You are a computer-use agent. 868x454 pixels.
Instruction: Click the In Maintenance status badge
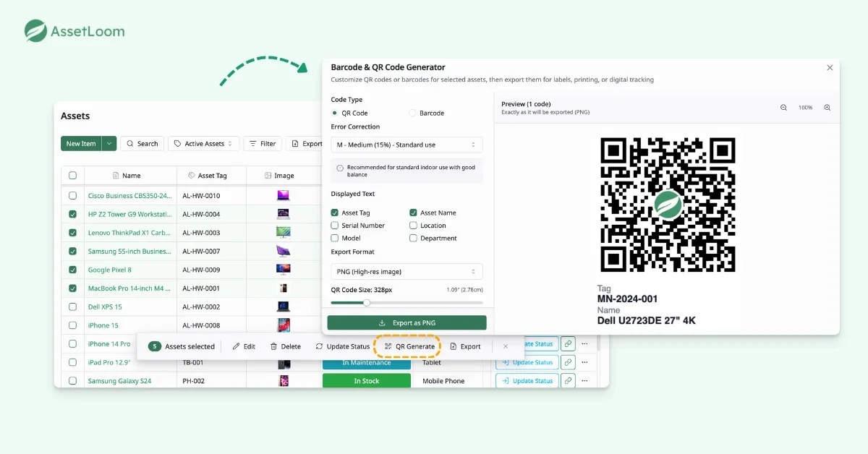point(367,362)
